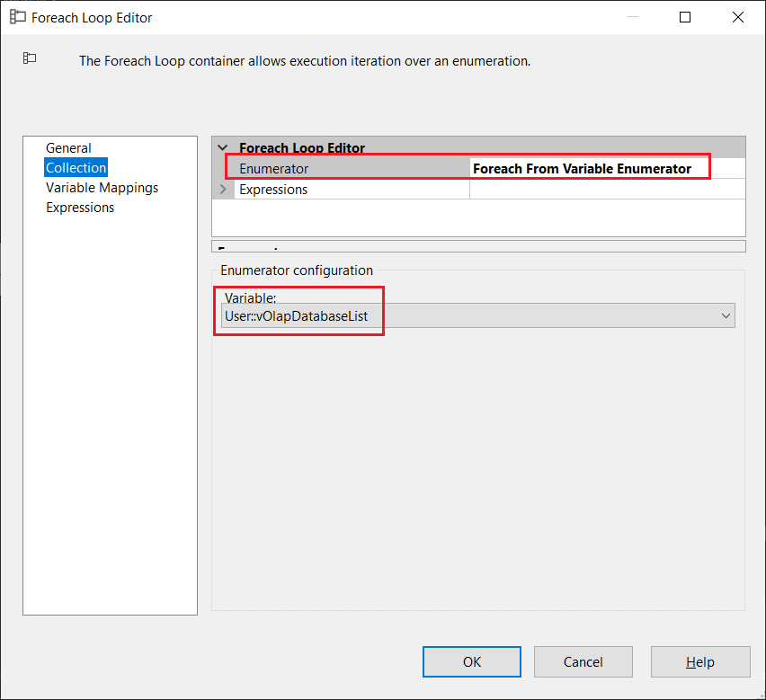Screen dimensions: 766x700
Task: Click the container icon beside the description text
Action: (30, 58)
